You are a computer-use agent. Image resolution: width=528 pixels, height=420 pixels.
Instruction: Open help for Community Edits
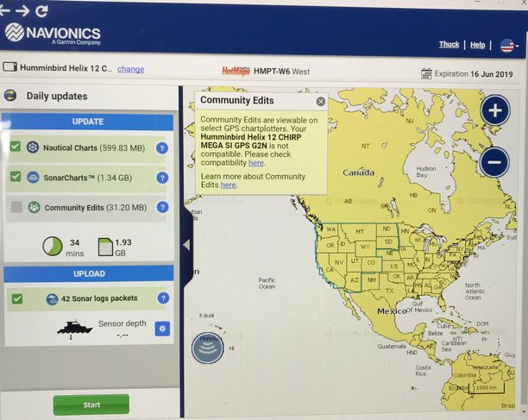[x=163, y=207]
